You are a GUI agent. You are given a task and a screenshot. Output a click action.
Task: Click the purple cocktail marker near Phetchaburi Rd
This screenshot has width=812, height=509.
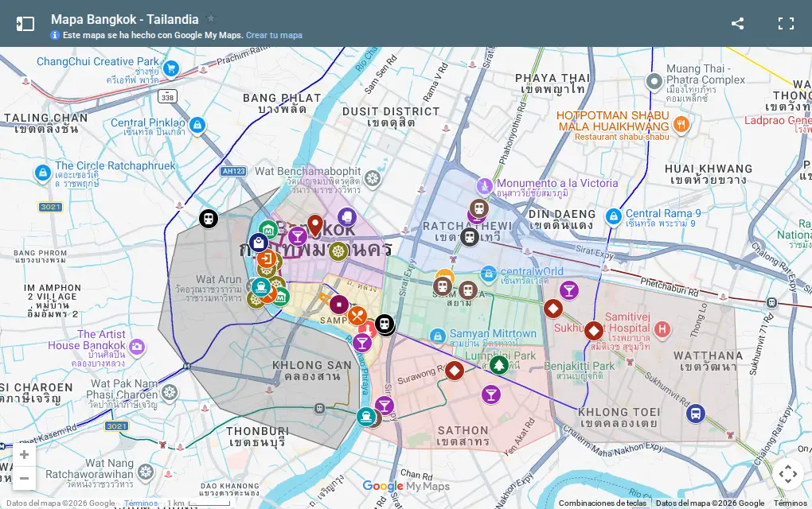click(x=568, y=290)
